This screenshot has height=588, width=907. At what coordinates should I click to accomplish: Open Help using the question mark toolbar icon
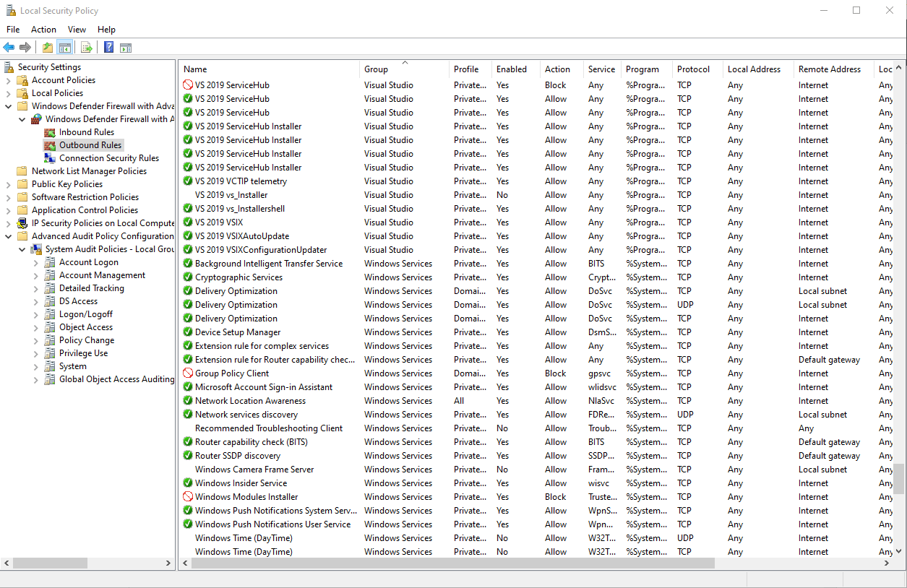point(108,48)
